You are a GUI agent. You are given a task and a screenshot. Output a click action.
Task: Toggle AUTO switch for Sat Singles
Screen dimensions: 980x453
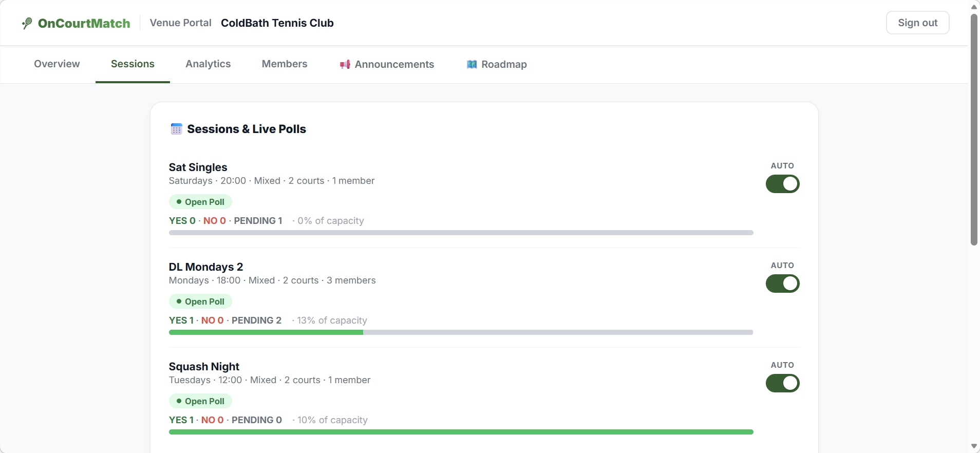(x=782, y=184)
